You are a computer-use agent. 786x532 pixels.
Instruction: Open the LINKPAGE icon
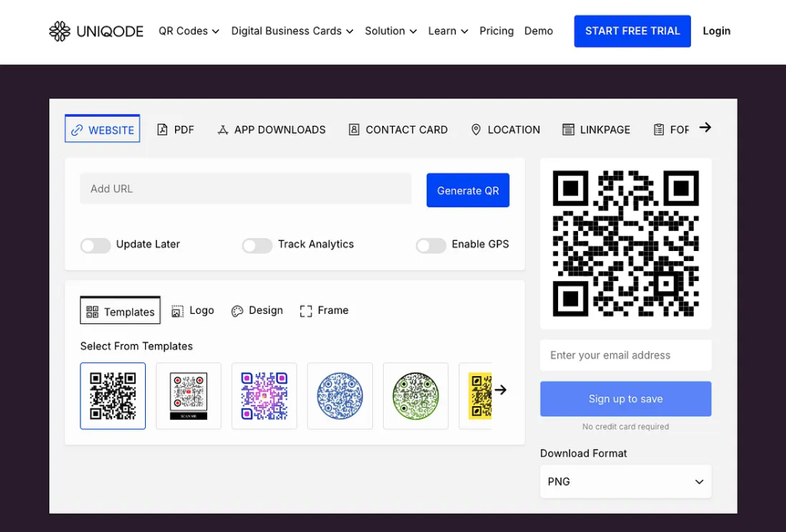pos(567,129)
